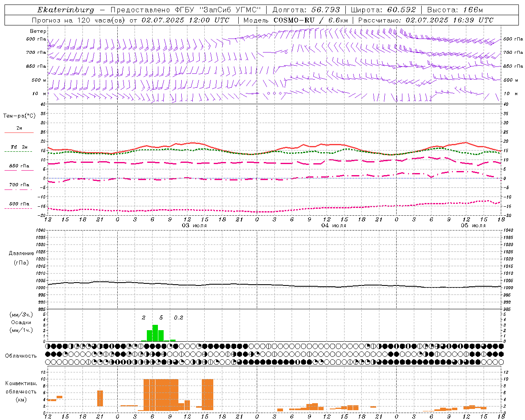Image resolution: width=525 pixels, height=420 pixels.
Task: Click the '(мм/3ч.)' precipitation unit label
Action: click(x=21, y=315)
